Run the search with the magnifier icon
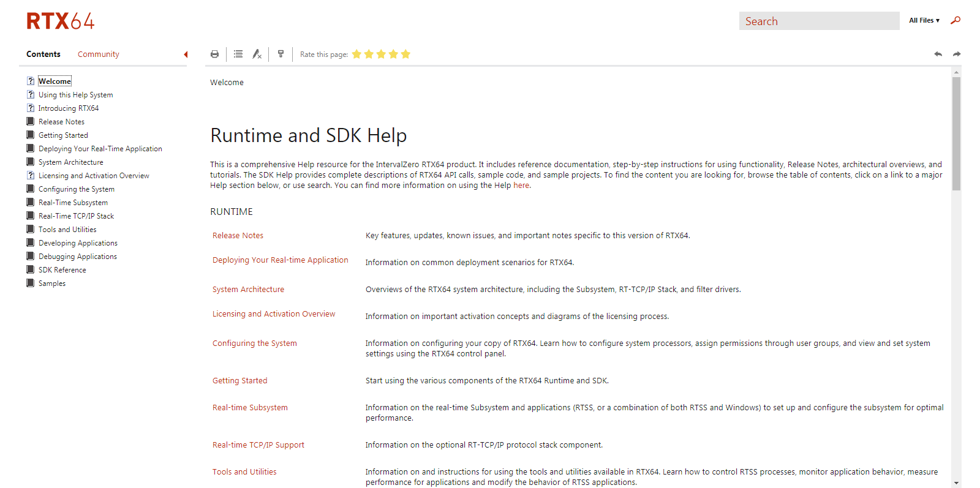Viewport: 980px width, 488px height. (x=956, y=20)
